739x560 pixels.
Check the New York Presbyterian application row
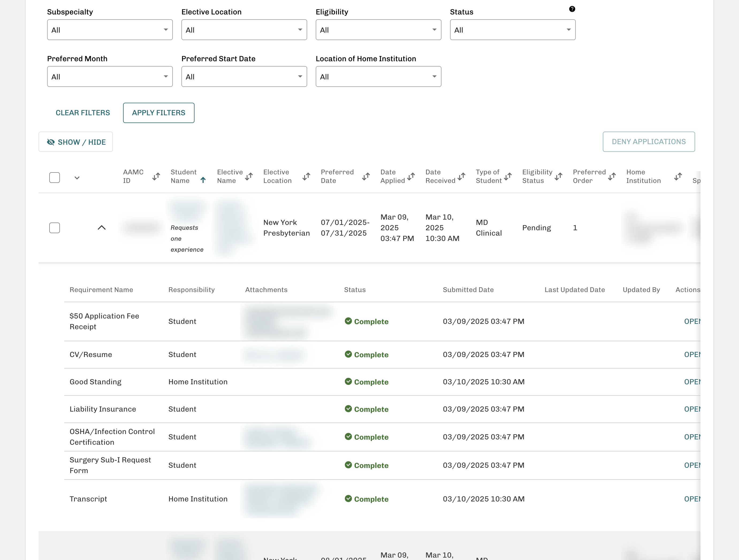pos(55,228)
